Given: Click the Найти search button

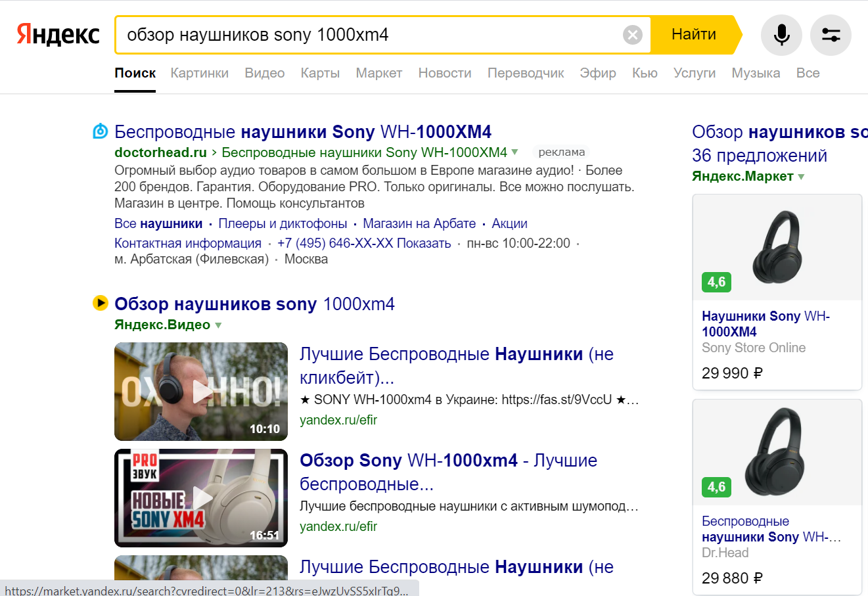Looking at the screenshot, I should [x=694, y=35].
